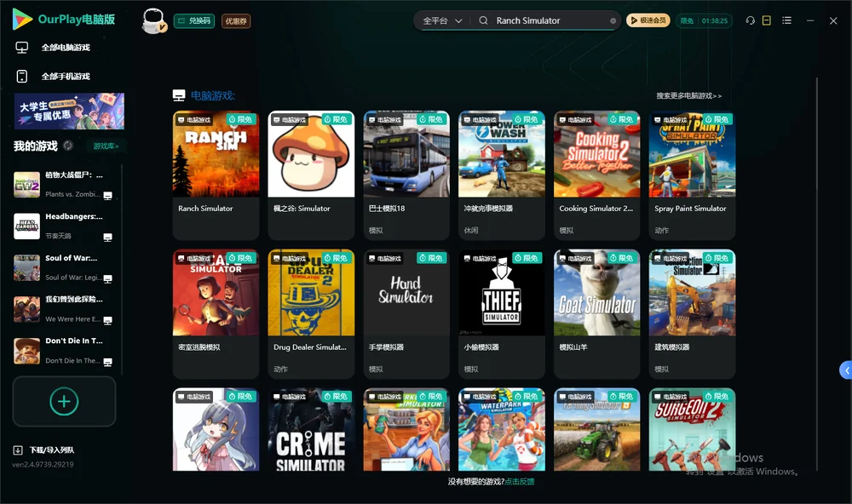Expand the blue side panel arrow

click(x=846, y=370)
